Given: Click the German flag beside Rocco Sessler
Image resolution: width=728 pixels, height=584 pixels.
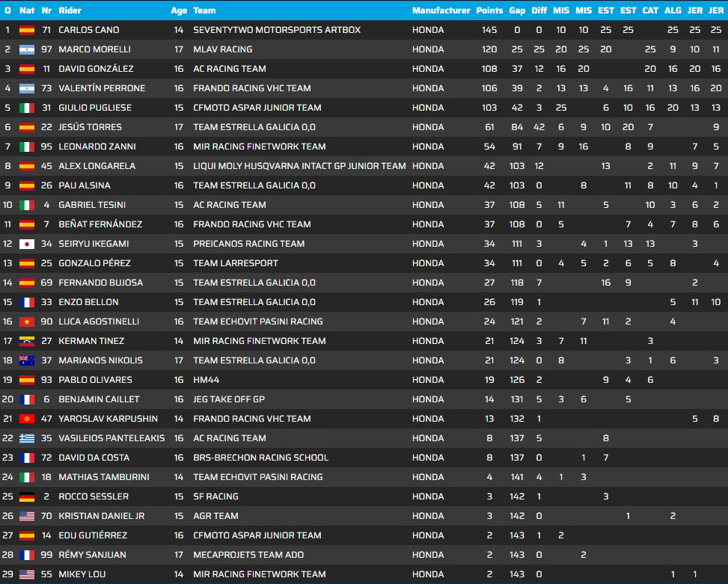Looking at the screenshot, I should (x=27, y=497).
